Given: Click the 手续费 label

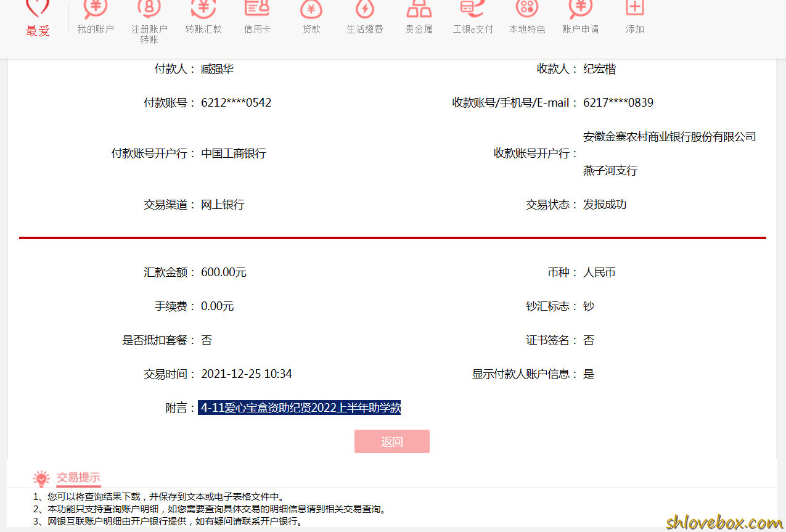Looking at the screenshot, I should [175, 306].
